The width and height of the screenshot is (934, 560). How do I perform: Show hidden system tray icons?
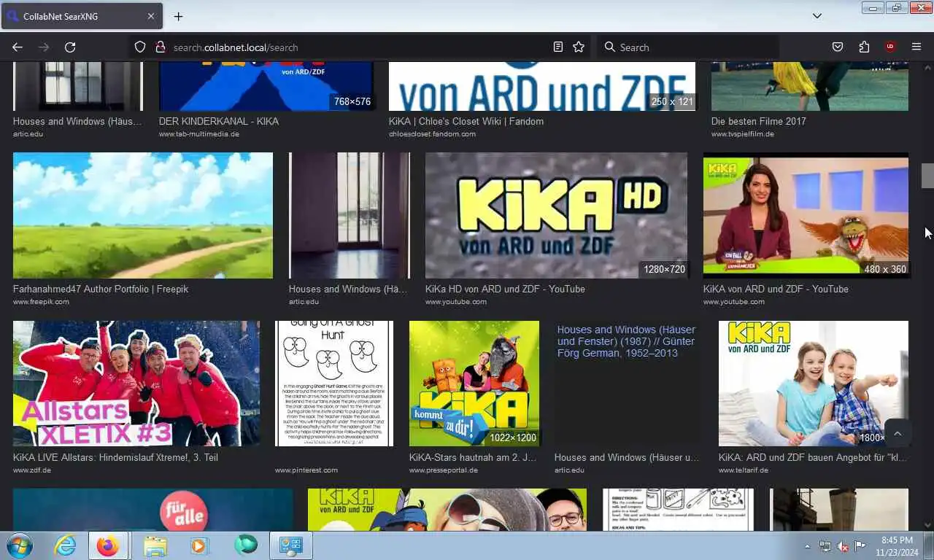[x=807, y=546]
